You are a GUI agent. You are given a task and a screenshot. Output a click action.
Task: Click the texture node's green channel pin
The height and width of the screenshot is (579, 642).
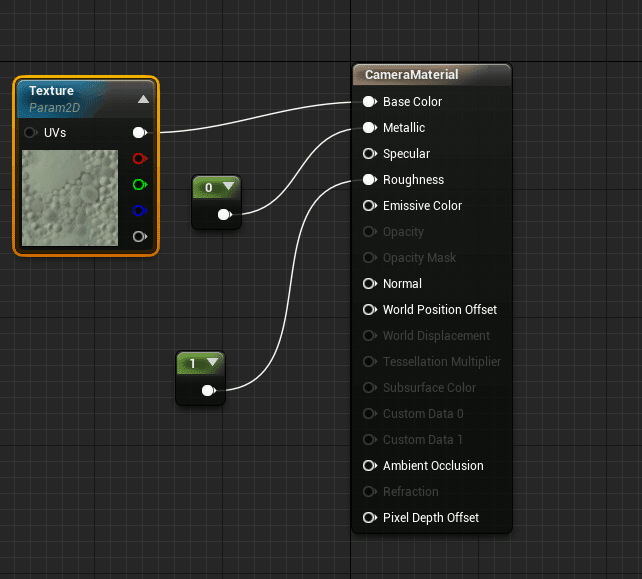(x=140, y=185)
